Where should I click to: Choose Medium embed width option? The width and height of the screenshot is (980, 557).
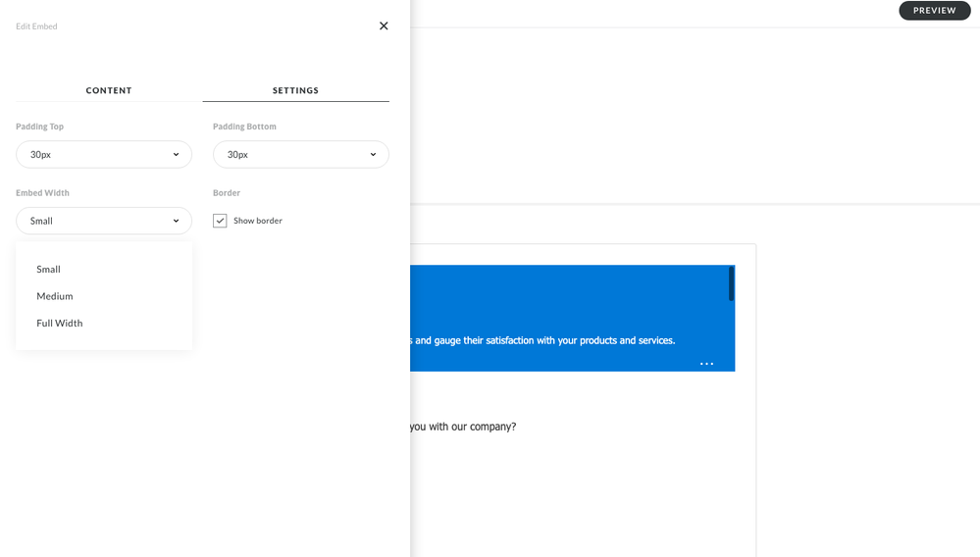(x=54, y=296)
